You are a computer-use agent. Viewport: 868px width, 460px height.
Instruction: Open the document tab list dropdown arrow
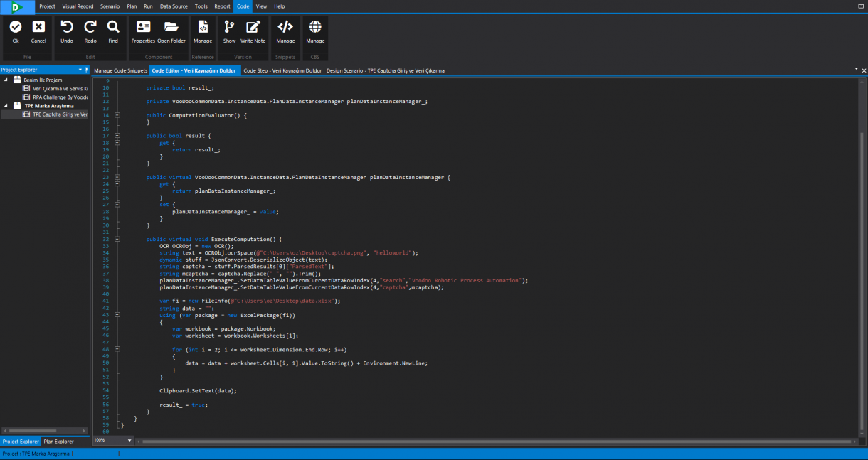point(856,70)
